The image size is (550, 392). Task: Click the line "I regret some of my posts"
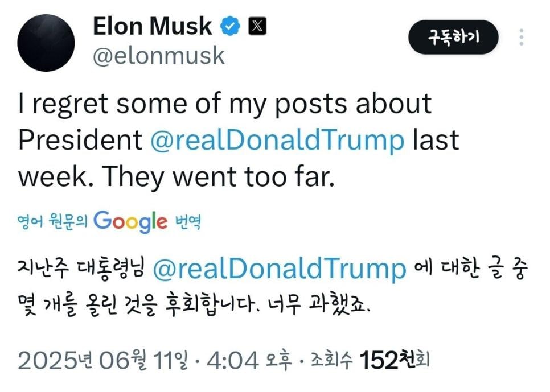pos(183,104)
